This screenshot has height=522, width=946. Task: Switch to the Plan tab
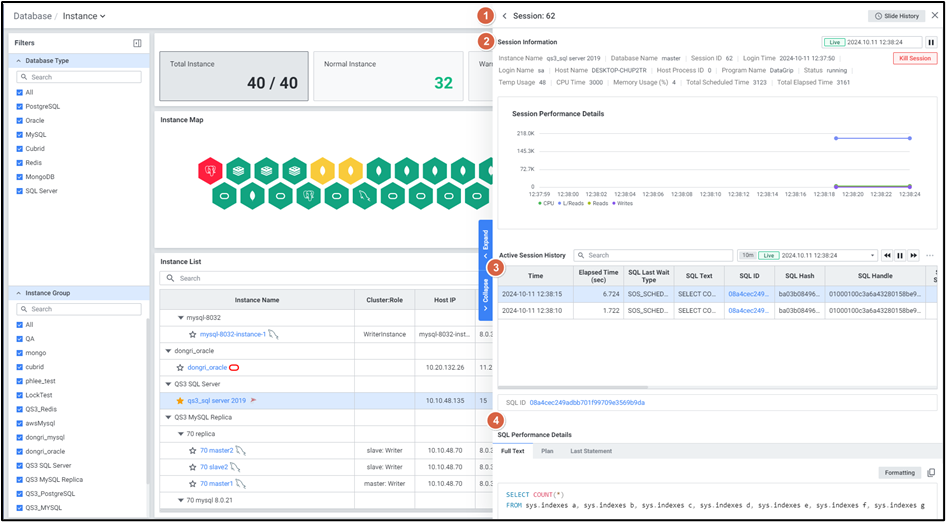[x=547, y=451]
